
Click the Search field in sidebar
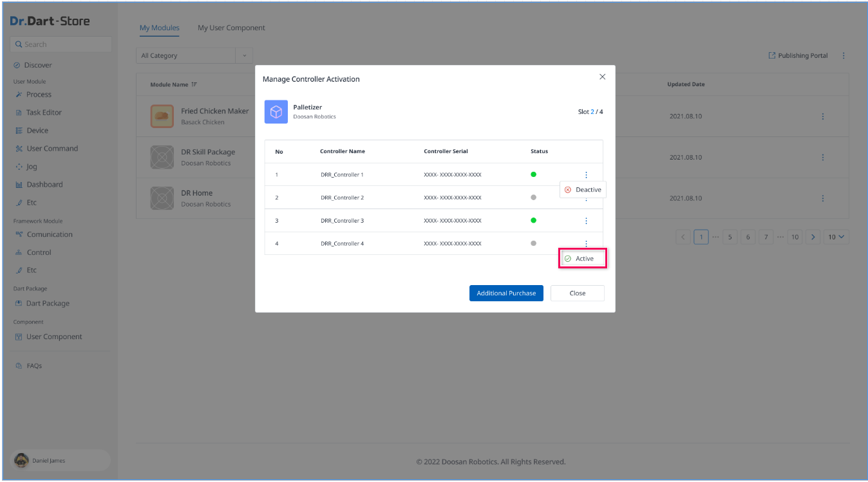pos(61,44)
